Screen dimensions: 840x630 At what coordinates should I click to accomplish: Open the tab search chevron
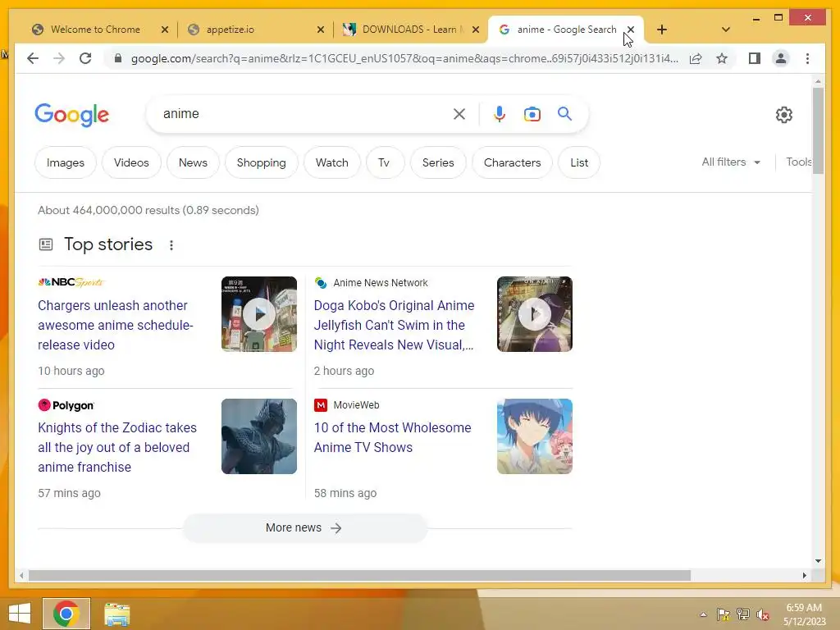pos(725,30)
